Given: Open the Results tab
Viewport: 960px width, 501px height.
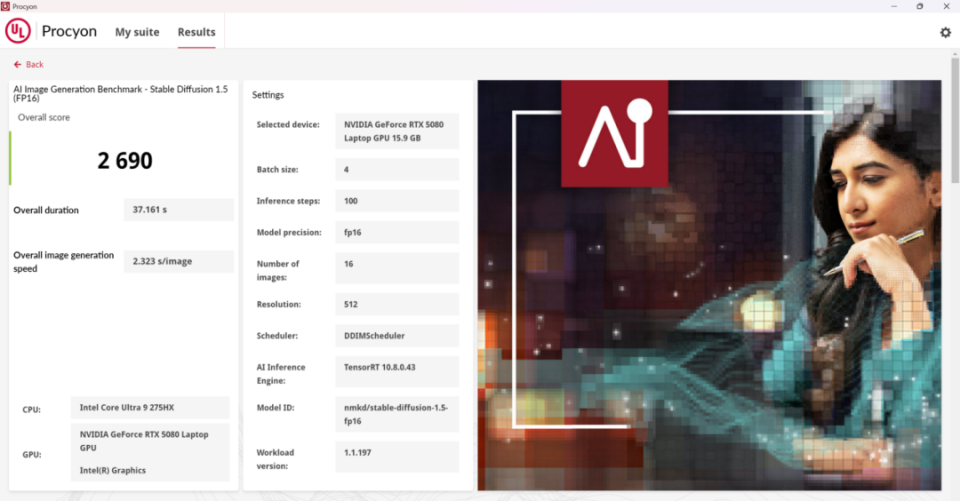Looking at the screenshot, I should pos(197,32).
